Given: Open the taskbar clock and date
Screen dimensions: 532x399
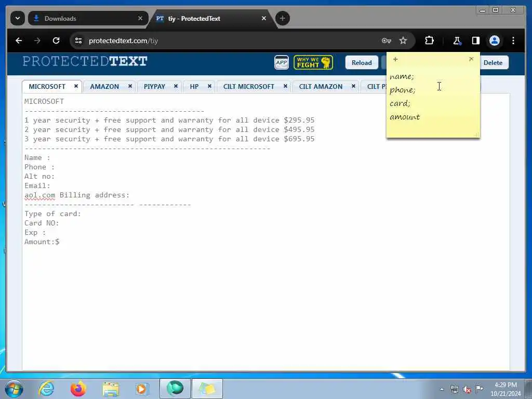Looking at the screenshot, I should (506, 389).
